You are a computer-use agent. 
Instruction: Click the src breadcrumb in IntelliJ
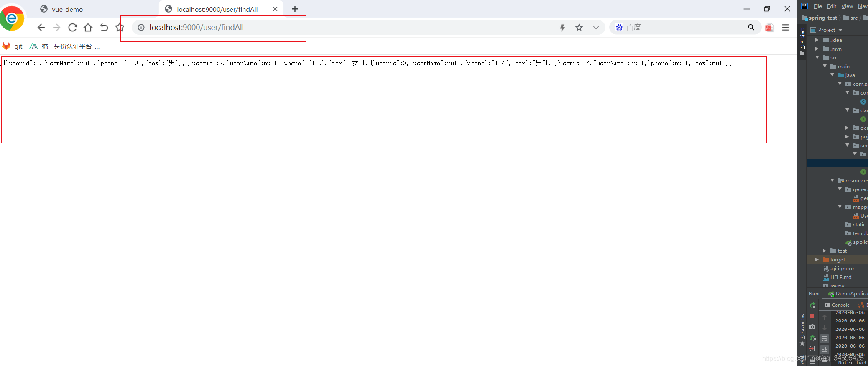coord(850,18)
